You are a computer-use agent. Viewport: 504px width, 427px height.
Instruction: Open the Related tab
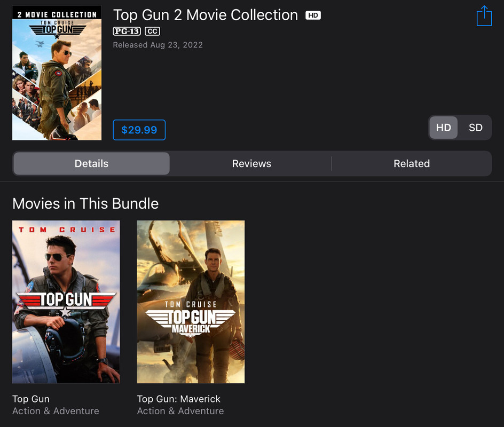(412, 163)
